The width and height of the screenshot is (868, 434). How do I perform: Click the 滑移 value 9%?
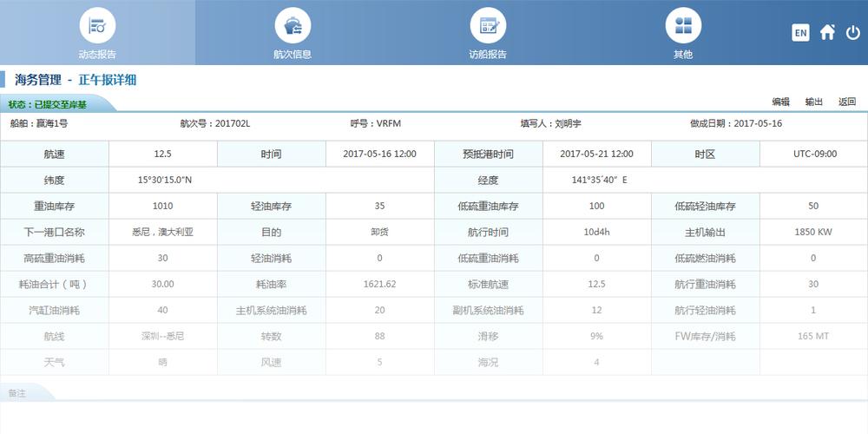(597, 336)
